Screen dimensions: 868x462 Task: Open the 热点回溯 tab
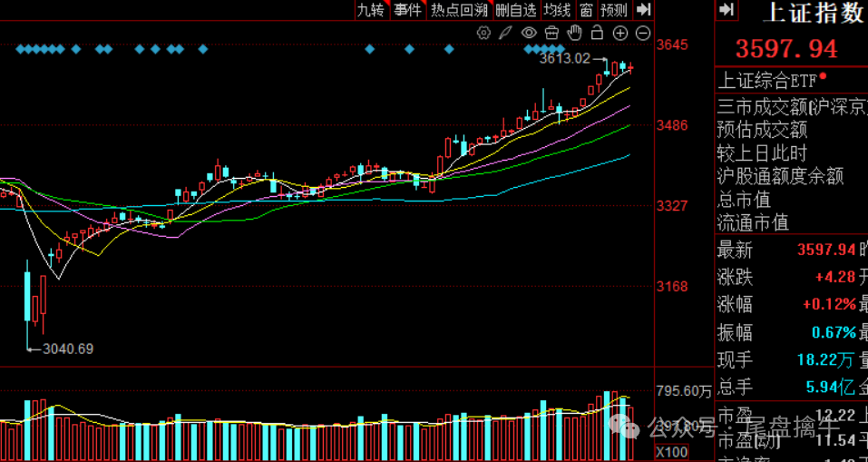tap(459, 10)
